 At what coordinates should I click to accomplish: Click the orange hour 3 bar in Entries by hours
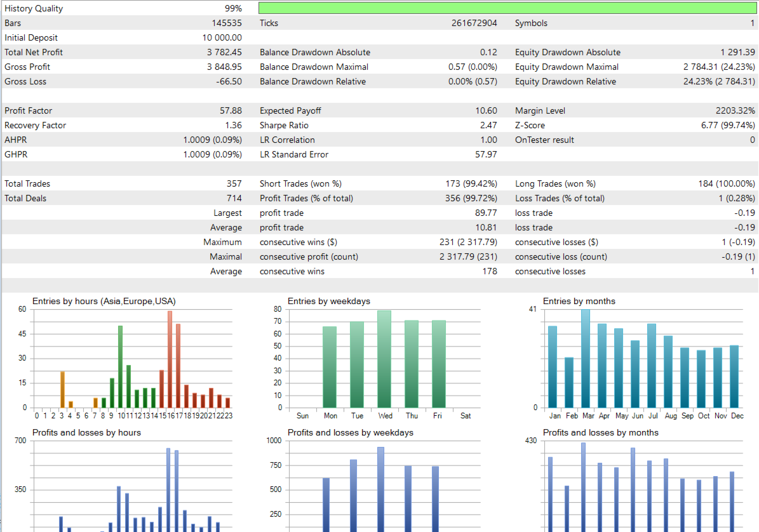[x=62, y=389]
